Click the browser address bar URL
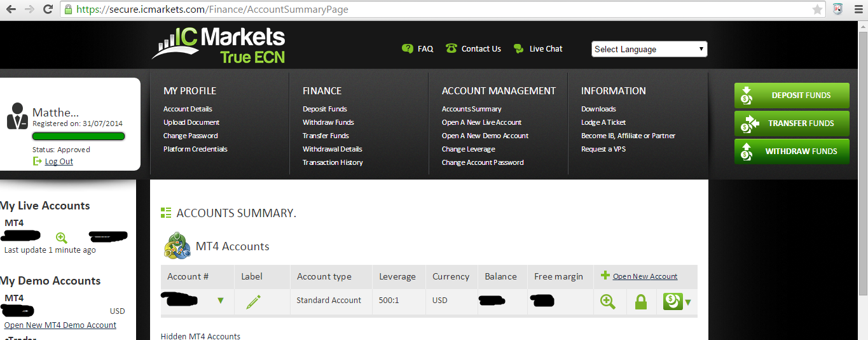This screenshot has height=340, width=868. point(212,10)
